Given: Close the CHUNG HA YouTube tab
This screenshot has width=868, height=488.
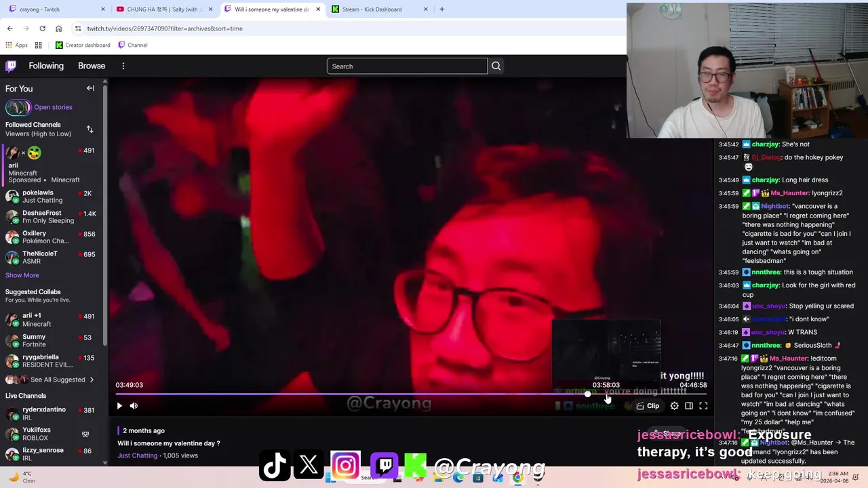Looking at the screenshot, I should [x=211, y=9].
